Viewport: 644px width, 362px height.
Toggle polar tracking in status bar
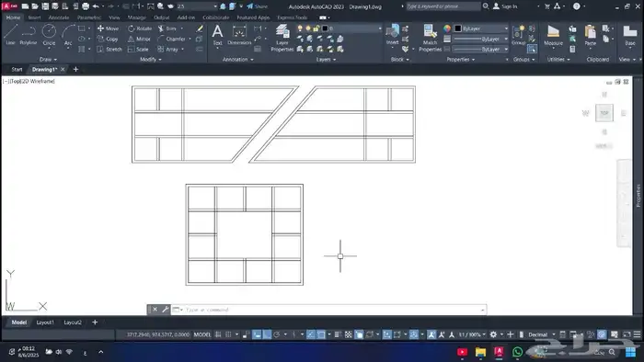coord(276,334)
